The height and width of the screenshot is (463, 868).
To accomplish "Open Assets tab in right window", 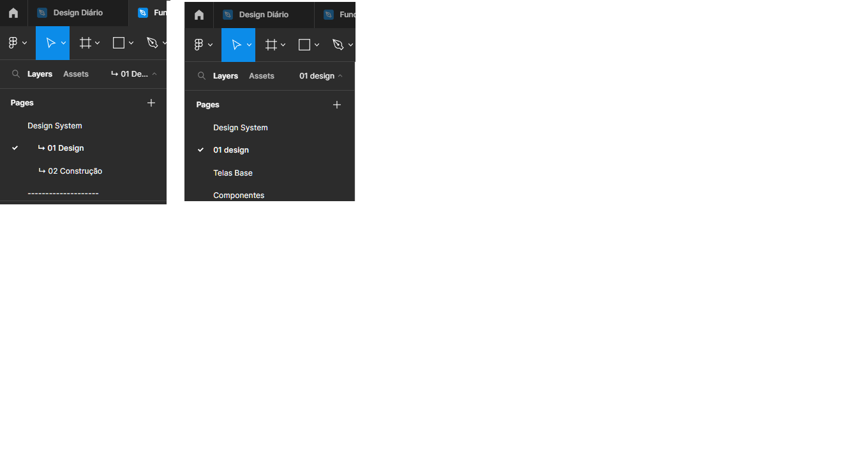I will click(x=261, y=76).
